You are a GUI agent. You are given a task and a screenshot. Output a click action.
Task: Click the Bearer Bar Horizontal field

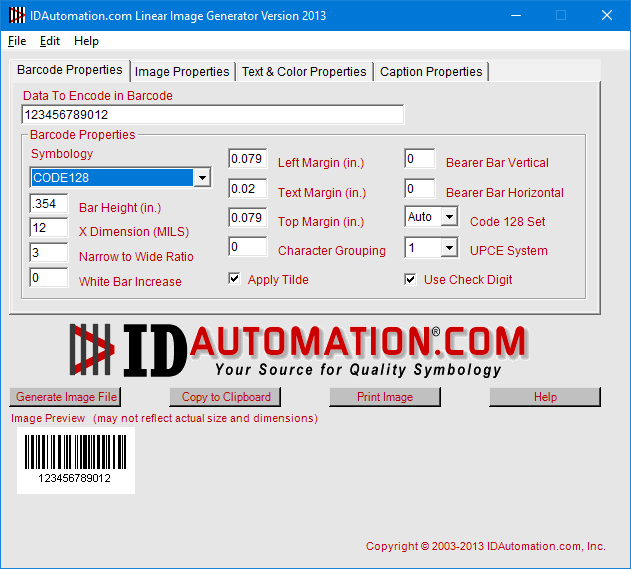pyautogui.click(x=419, y=189)
